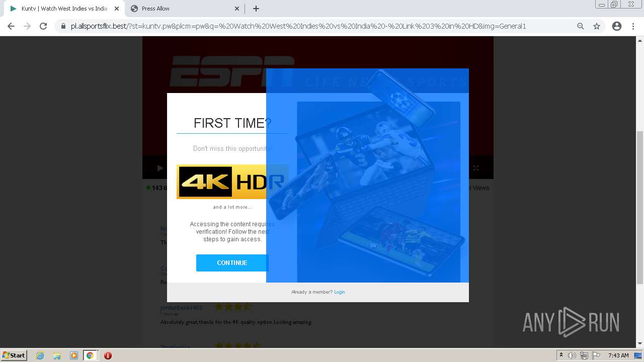Click the 'and a lot more...' text
This screenshot has height=362, width=644.
[232, 207]
